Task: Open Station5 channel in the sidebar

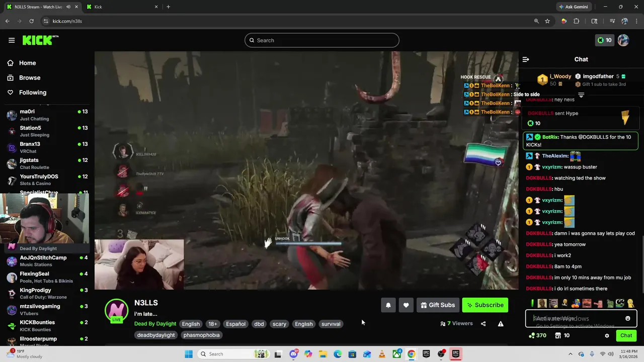Action: tap(47, 131)
